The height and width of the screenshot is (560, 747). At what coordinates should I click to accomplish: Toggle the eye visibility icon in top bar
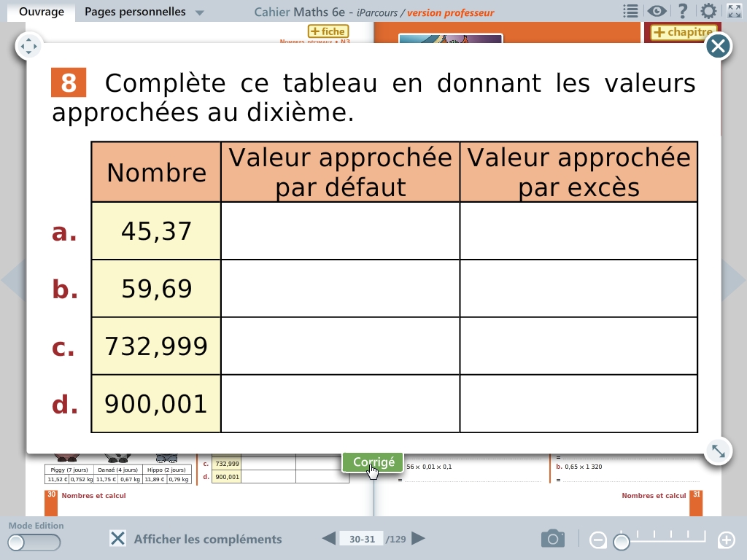coord(657,12)
